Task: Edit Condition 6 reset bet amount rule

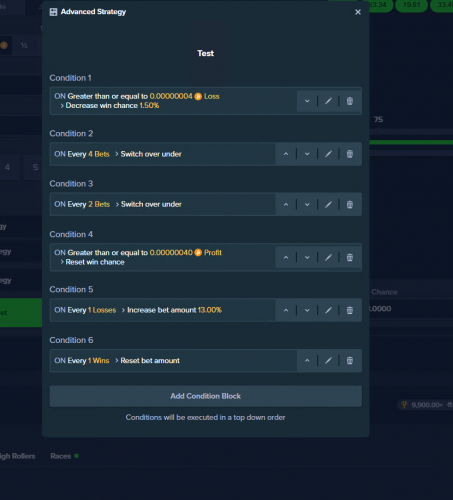Action: click(328, 360)
